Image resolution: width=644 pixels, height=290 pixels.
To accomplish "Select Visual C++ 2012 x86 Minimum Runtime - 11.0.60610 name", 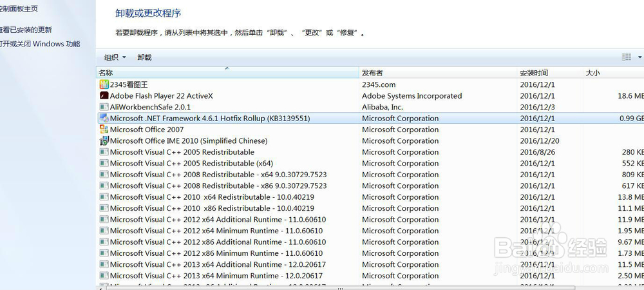I will pyautogui.click(x=216, y=253).
